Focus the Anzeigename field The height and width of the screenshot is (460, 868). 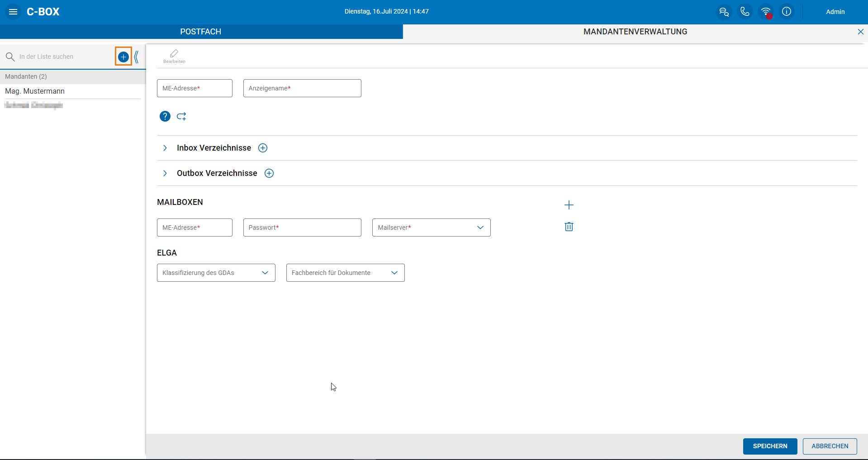(x=302, y=88)
